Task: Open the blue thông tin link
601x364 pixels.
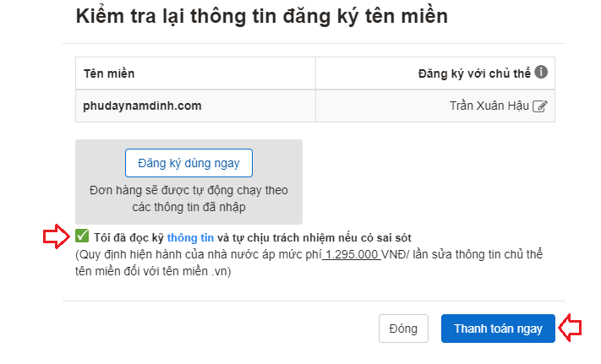Action: point(190,237)
